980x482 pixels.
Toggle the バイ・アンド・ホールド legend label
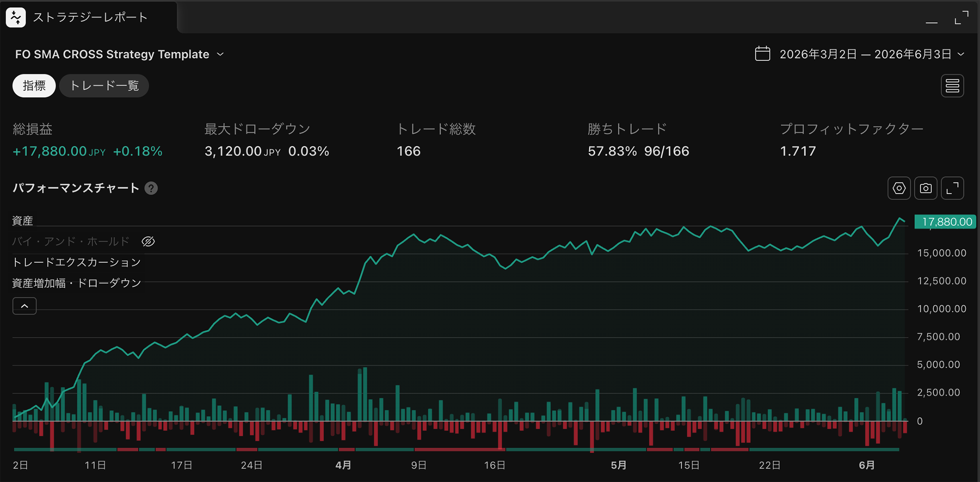[x=71, y=241]
